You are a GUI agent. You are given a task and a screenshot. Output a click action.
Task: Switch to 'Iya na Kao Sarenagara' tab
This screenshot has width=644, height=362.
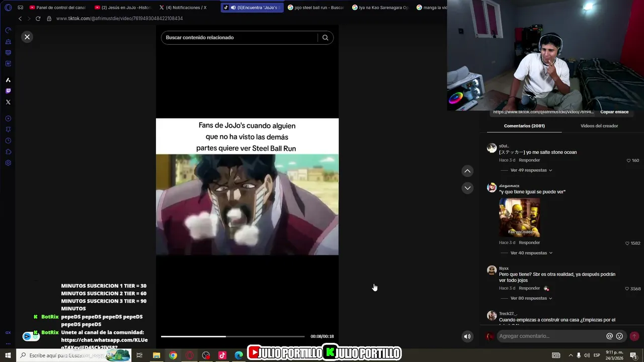(380, 8)
